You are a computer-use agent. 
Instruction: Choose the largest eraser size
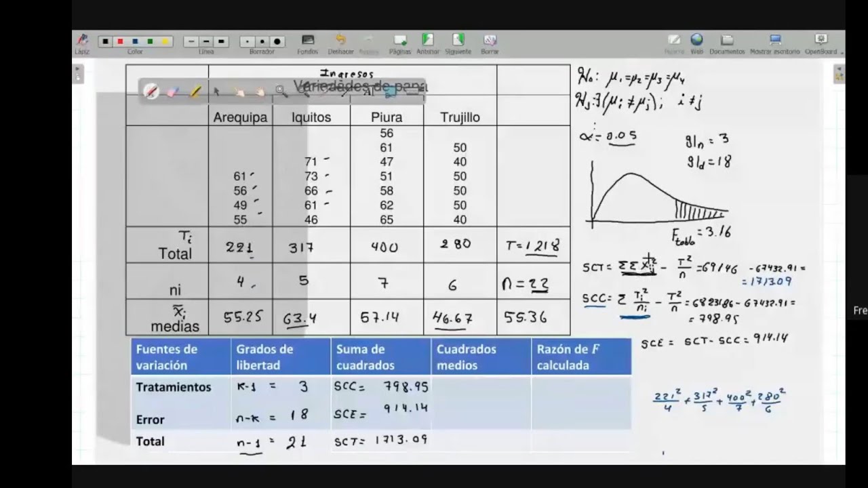coord(277,41)
